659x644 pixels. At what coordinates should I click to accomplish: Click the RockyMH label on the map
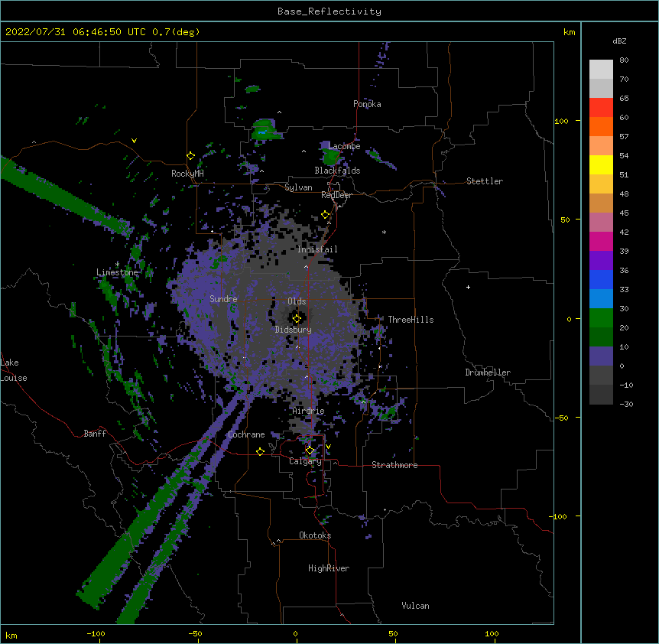click(187, 174)
